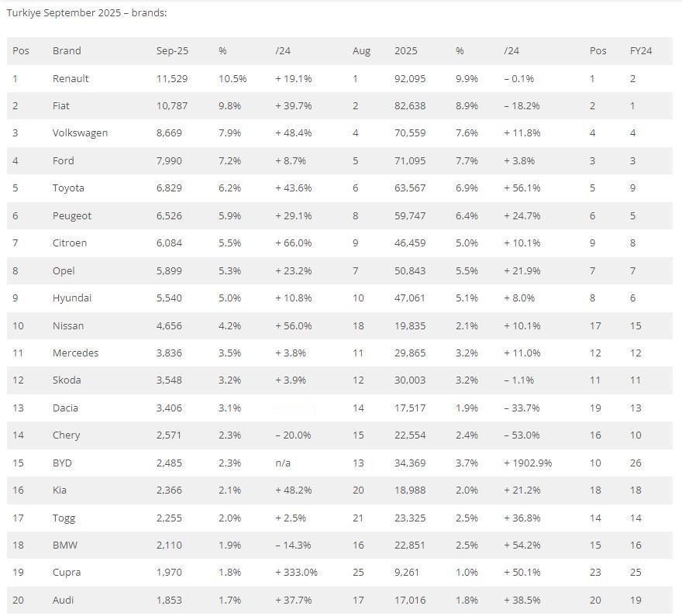Select the Fiat brand cell
The height and width of the screenshot is (616, 682).
pyautogui.click(x=63, y=105)
